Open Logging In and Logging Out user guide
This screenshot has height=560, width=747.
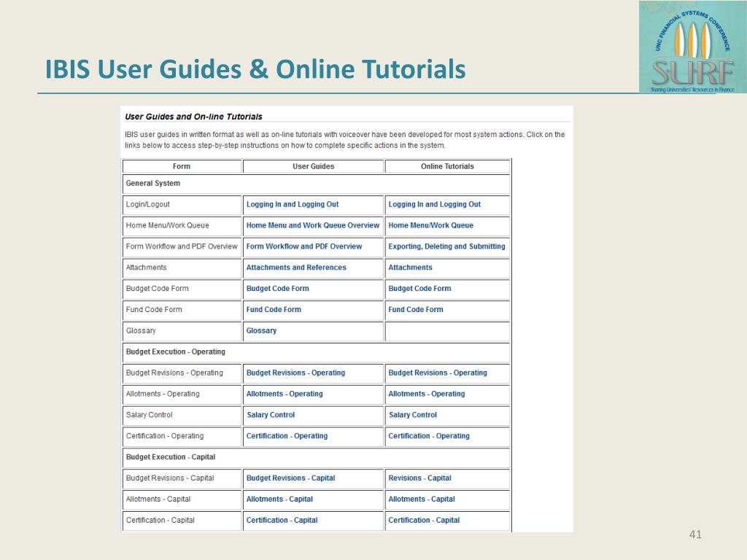(292, 205)
